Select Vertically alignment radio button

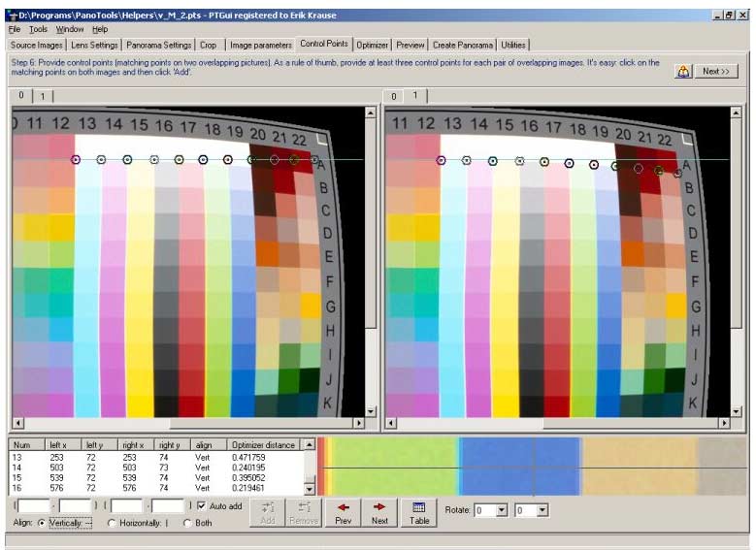pyautogui.click(x=42, y=523)
